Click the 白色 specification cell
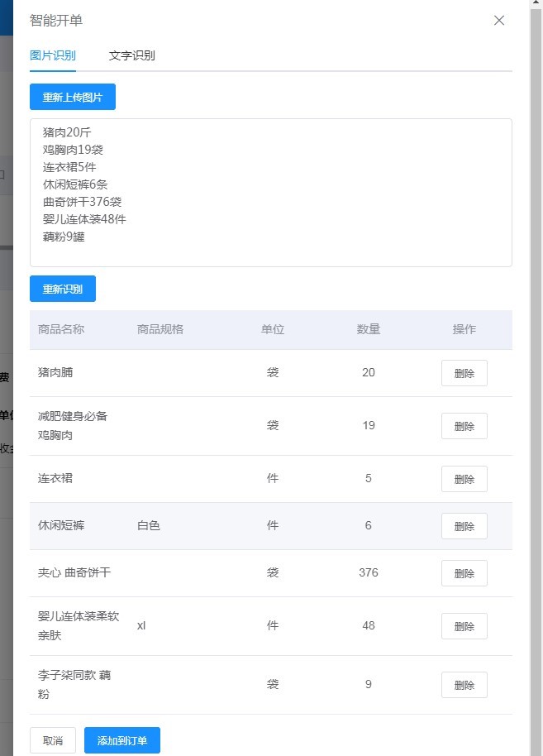The image size is (543, 756). coord(149,525)
